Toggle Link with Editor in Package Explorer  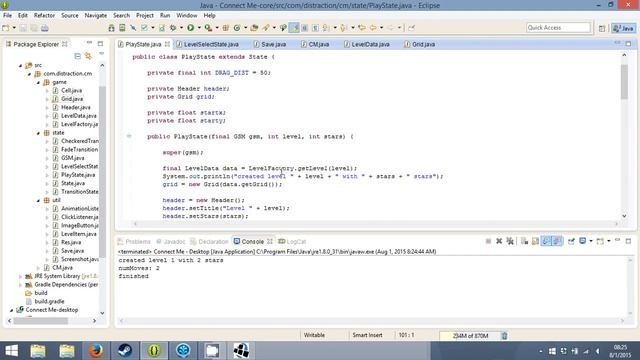click(88, 56)
